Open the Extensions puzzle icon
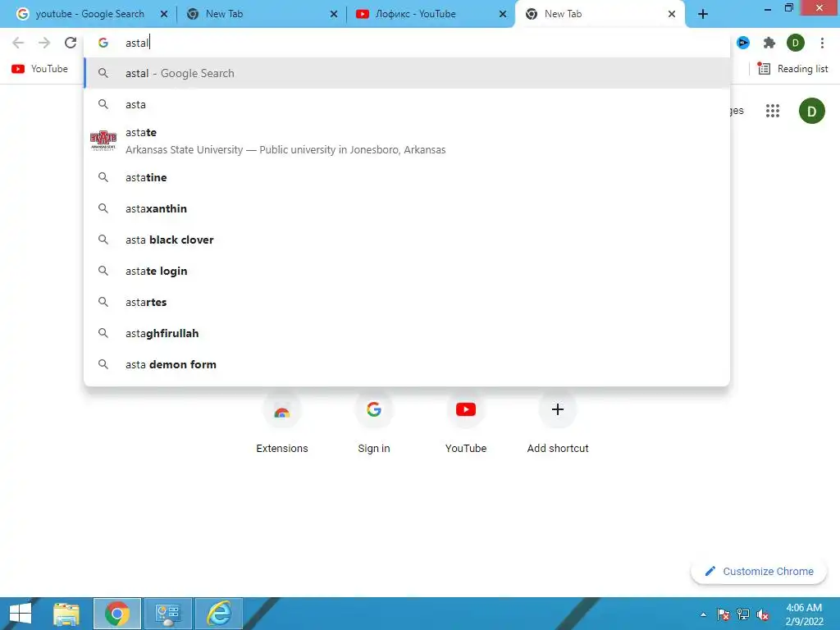 coord(769,43)
